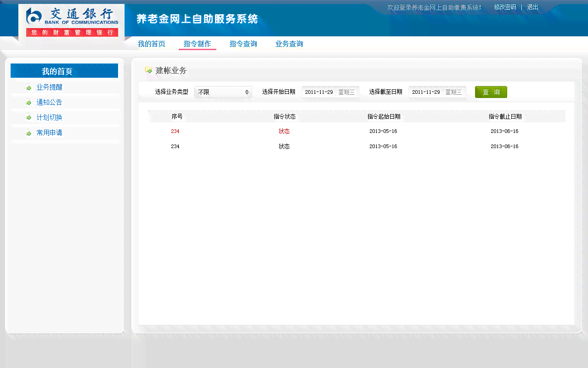Click the 指令截止日期 column header
Viewport: 588px width, 368px height.
505,117
